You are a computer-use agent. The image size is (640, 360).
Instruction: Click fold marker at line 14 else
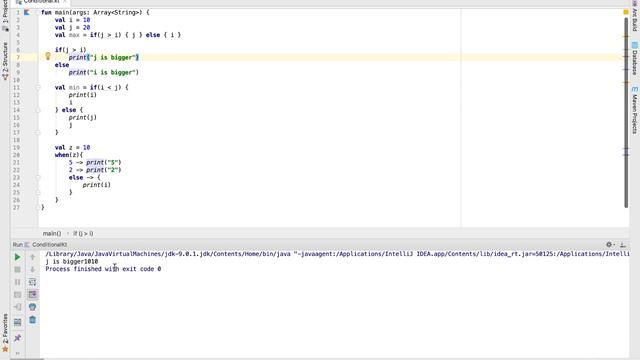[x=38, y=110]
